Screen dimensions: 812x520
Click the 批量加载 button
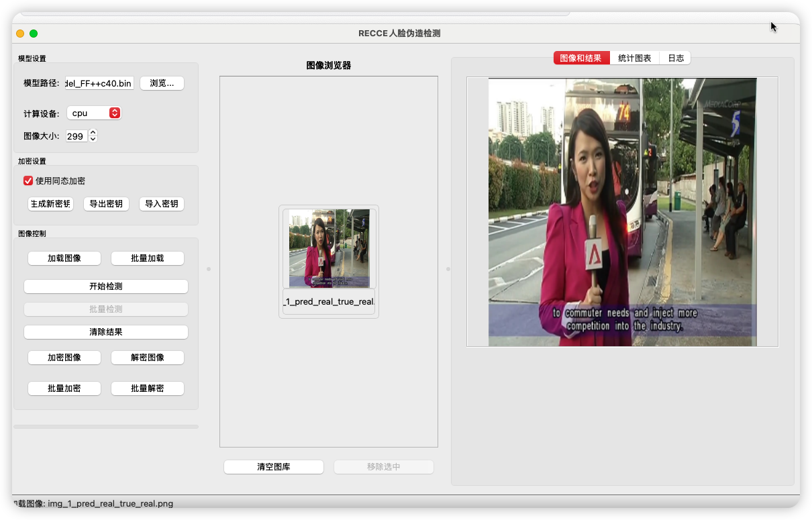[x=148, y=258]
